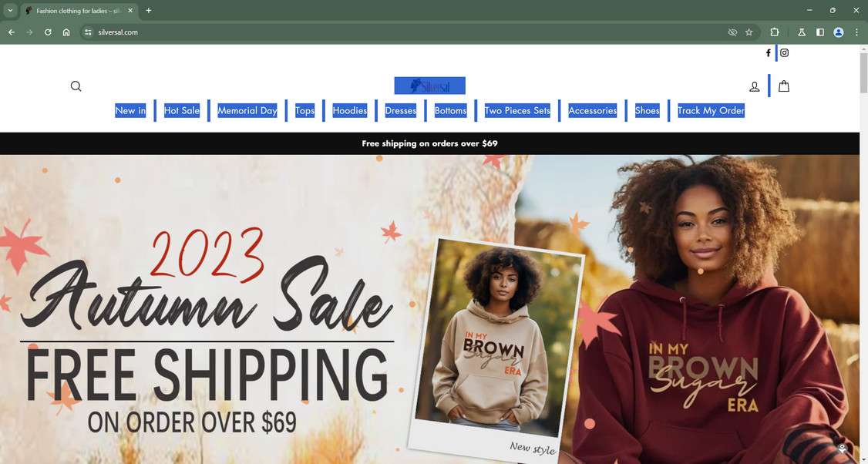Open the shopping bag cart icon
868x464 pixels.
click(x=783, y=86)
